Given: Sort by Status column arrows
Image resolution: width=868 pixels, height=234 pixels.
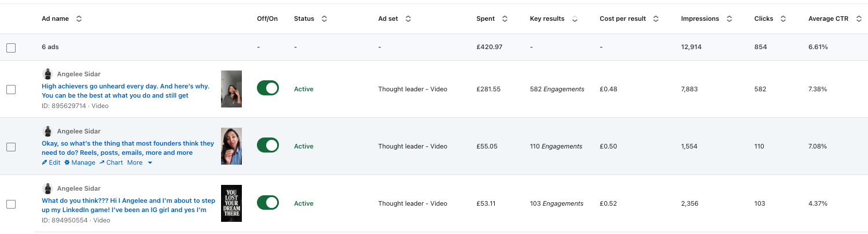Looking at the screenshot, I should tap(324, 18).
